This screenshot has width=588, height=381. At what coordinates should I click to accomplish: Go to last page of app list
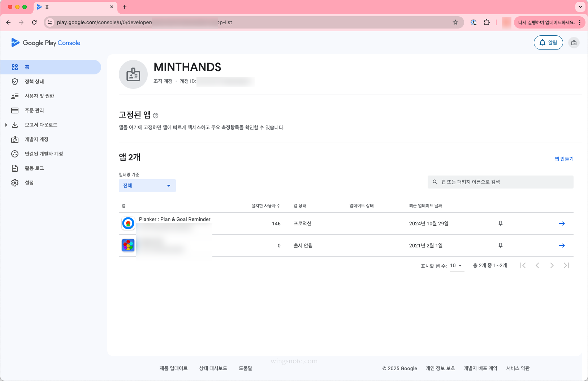pyautogui.click(x=566, y=265)
